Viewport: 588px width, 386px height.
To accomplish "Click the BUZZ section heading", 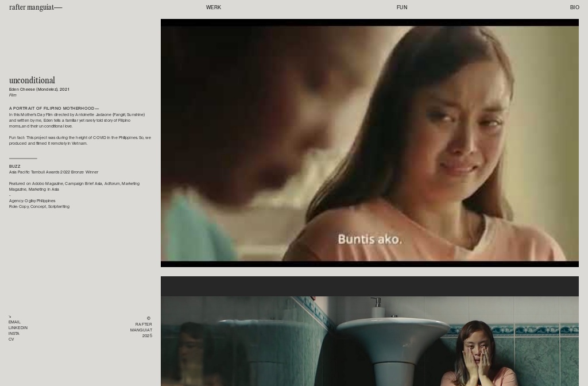I will tap(14, 167).
